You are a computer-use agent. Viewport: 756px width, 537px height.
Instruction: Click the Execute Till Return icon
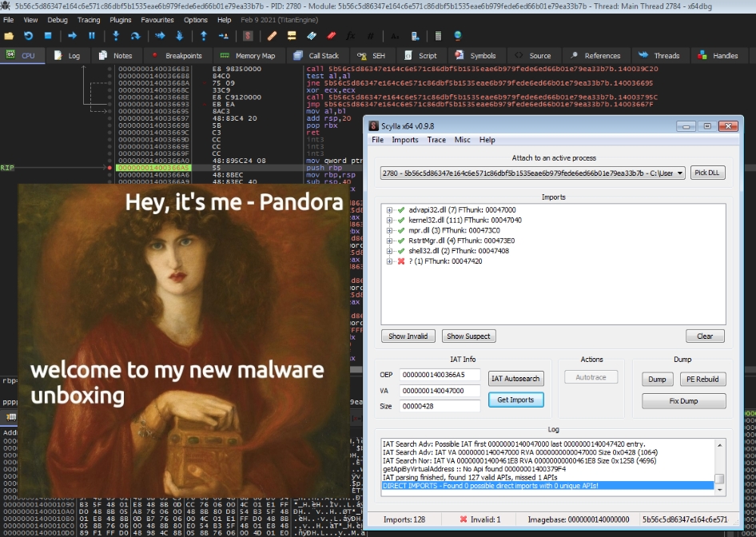[x=204, y=36]
